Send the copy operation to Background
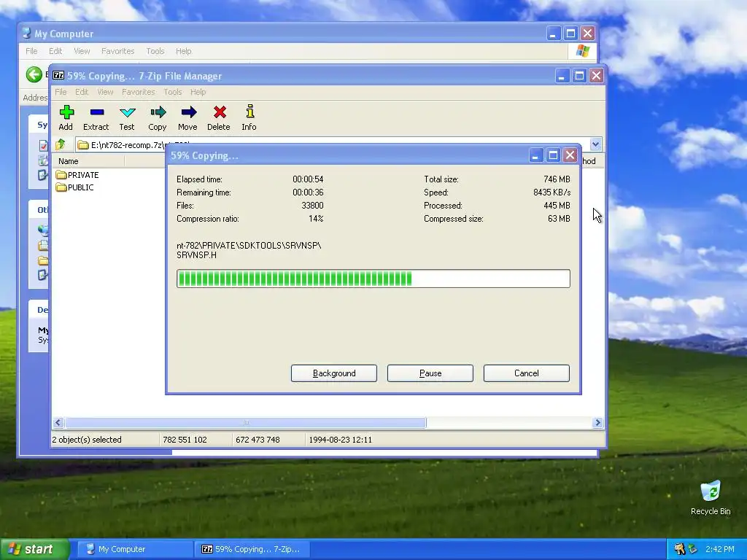747x560 pixels. (334, 373)
